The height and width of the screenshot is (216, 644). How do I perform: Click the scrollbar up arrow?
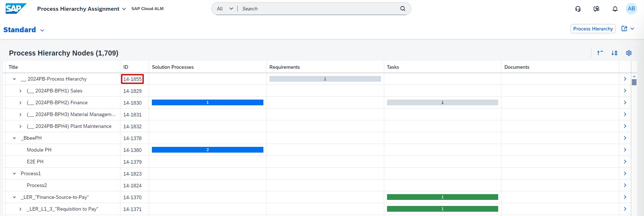[634, 76]
